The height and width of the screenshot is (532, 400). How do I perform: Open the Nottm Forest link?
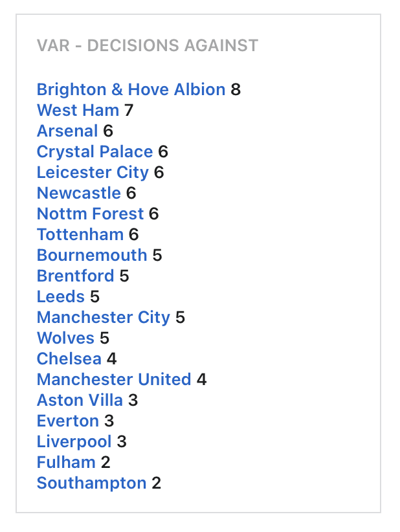90,214
